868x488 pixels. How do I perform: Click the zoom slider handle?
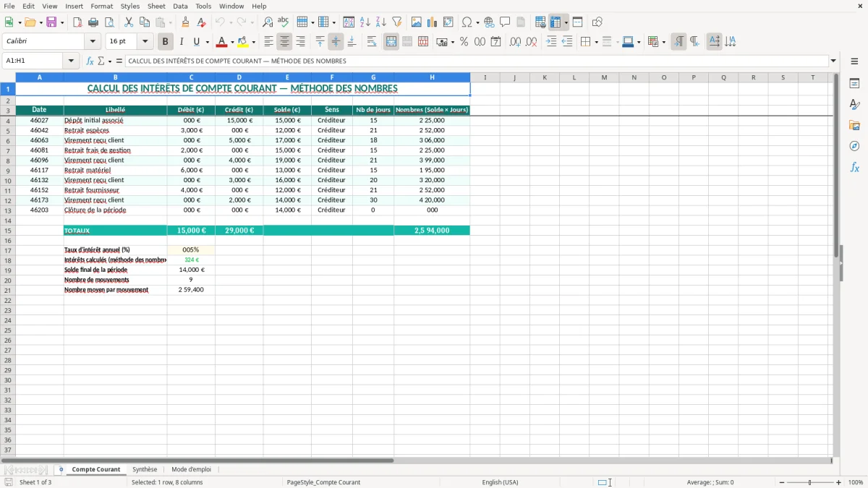[x=810, y=482]
